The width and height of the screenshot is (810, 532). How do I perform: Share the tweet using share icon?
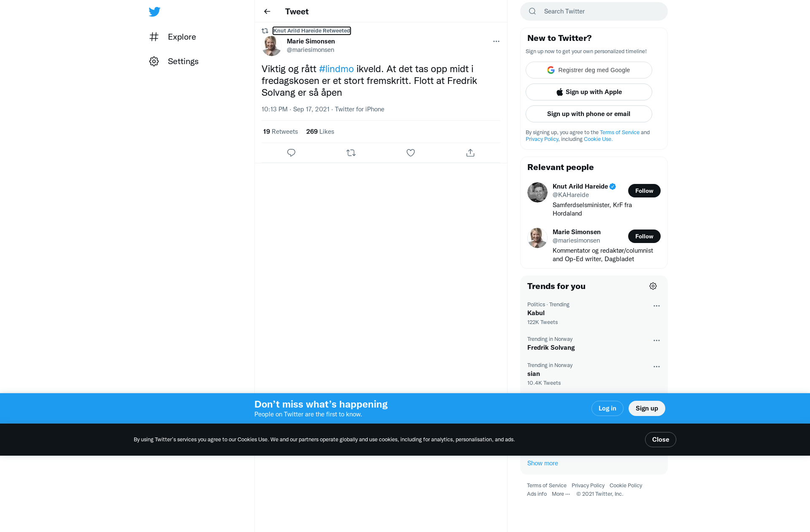pyautogui.click(x=470, y=153)
